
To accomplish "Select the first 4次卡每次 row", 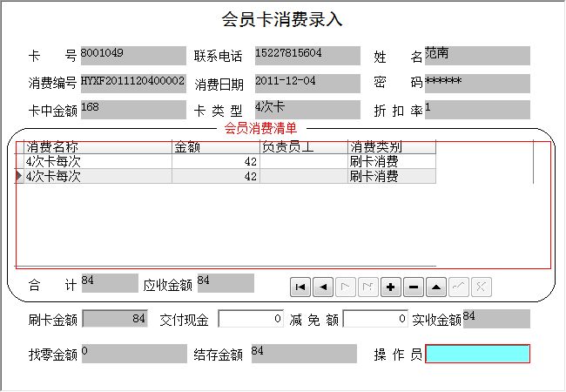I will point(94,162).
